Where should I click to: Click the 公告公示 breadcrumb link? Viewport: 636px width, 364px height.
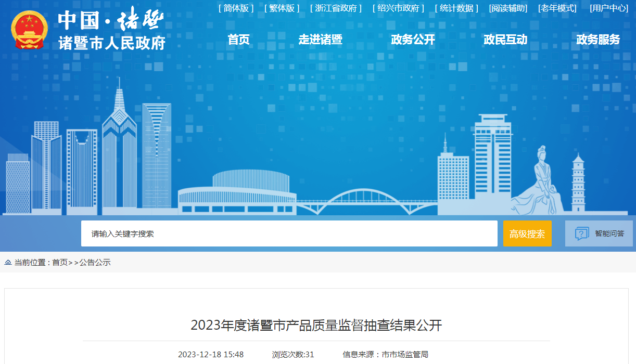click(95, 263)
